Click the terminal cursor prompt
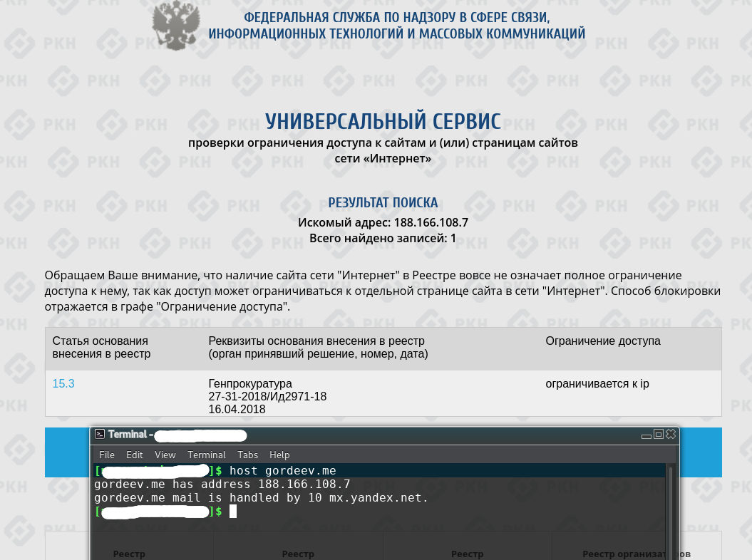 pyautogui.click(x=233, y=512)
